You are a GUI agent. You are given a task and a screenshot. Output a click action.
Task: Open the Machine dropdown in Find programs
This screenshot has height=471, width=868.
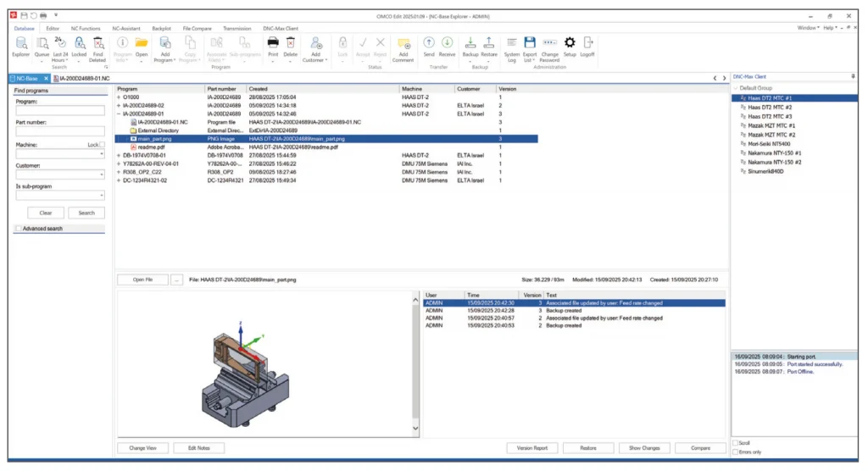(101, 154)
